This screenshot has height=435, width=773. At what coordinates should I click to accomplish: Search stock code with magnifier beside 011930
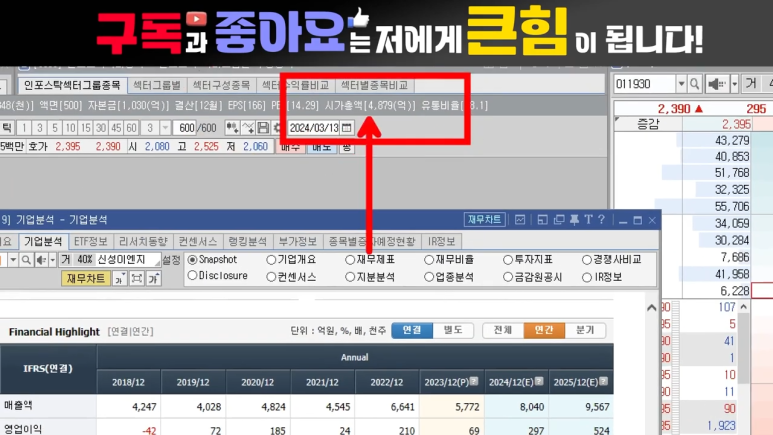tap(695, 84)
